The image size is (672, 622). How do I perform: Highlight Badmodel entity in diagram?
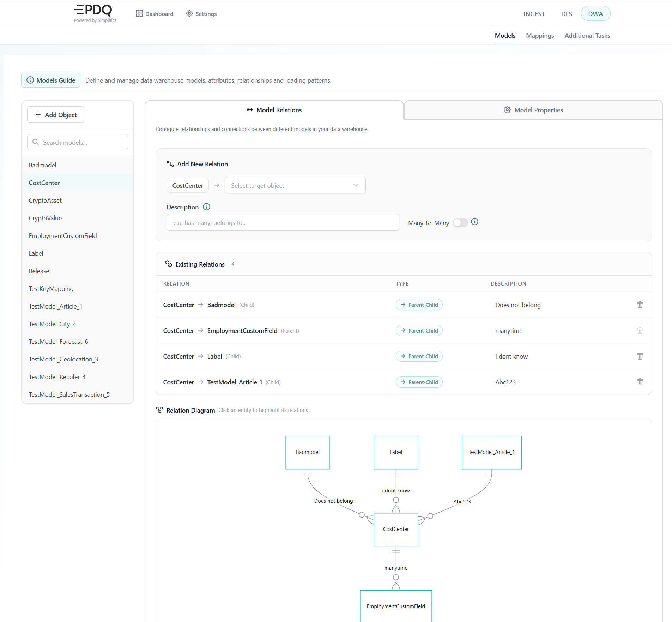coord(308,452)
